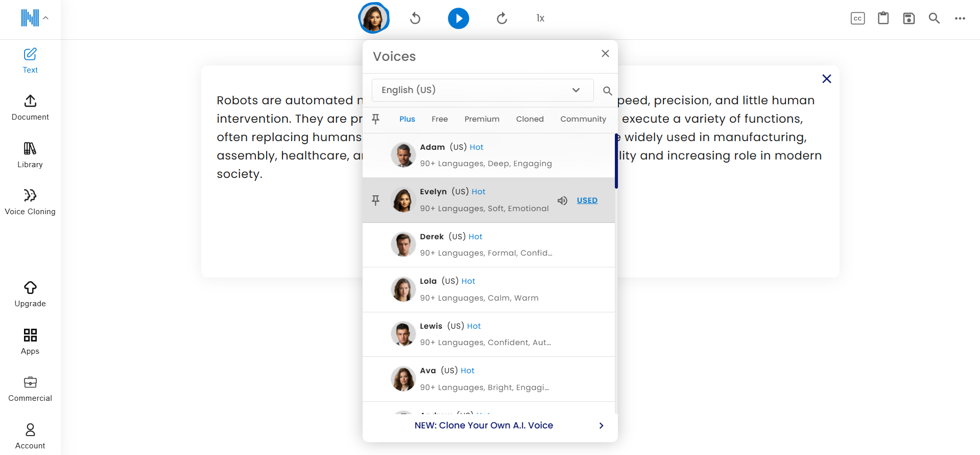This screenshot has width=980, height=455.
Task: Open the Voice Cloning section
Action: tap(30, 202)
